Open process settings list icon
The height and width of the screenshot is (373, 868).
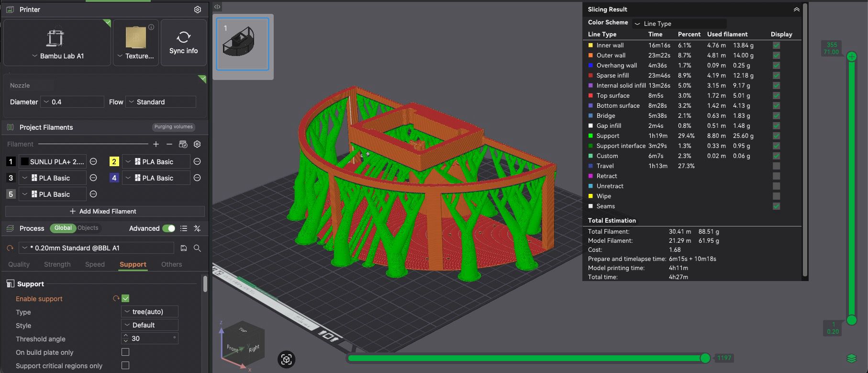point(184,228)
